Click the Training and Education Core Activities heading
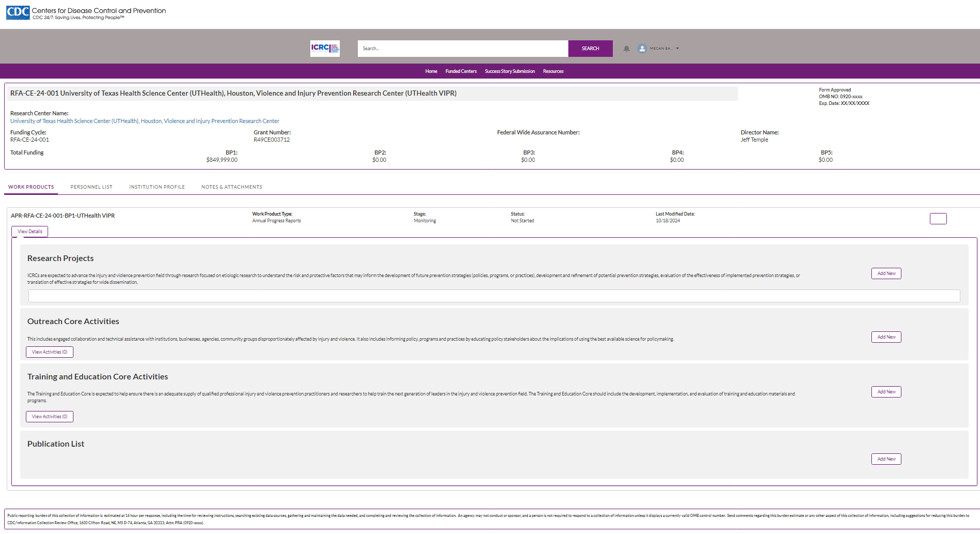Image resolution: width=980 pixels, height=534 pixels. (x=98, y=377)
